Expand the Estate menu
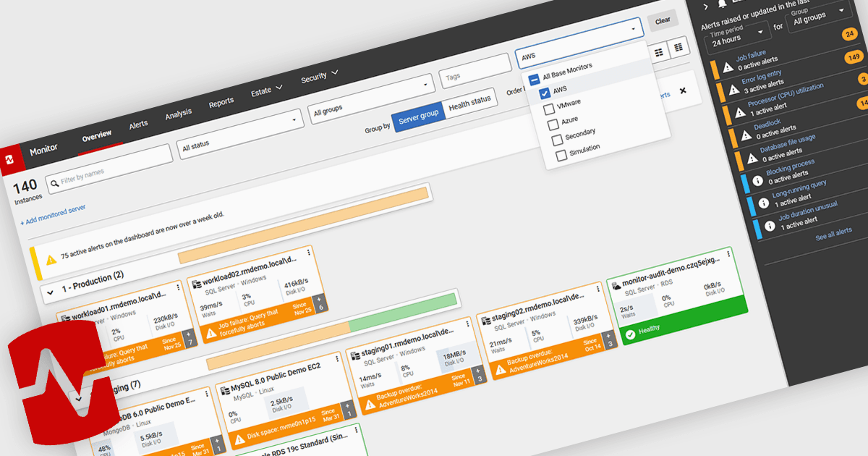 (265, 92)
